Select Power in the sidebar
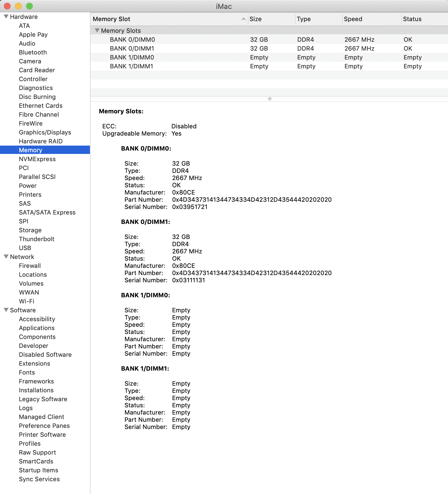The height and width of the screenshot is (494, 448). 28,186
